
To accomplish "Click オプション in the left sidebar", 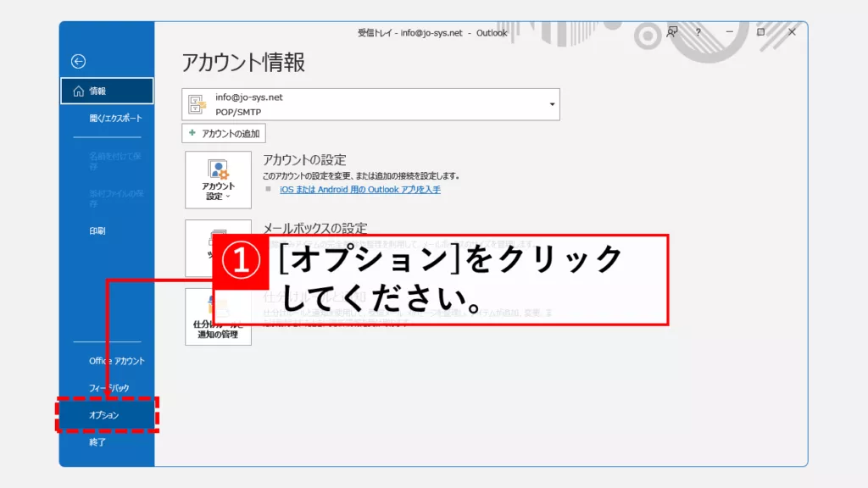I will [x=104, y=415].
